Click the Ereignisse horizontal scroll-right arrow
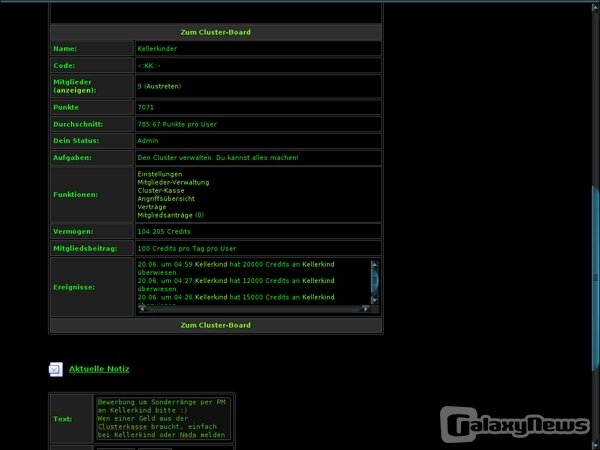The image size is (600, 450). click(366, 308)
